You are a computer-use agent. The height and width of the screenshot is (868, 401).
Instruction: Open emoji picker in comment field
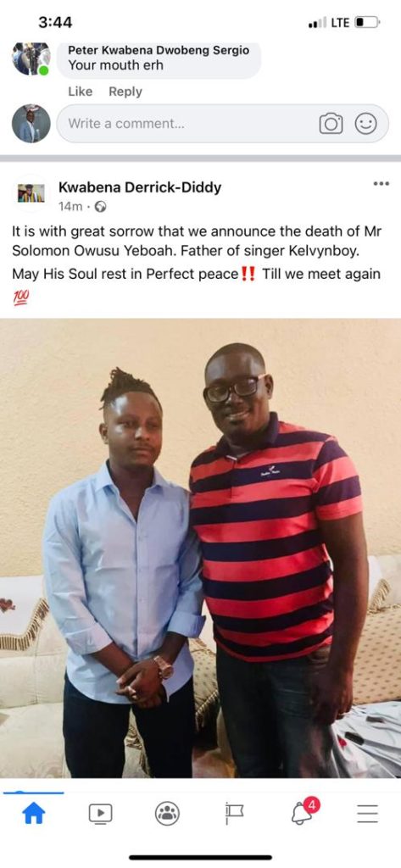point(366,124)
